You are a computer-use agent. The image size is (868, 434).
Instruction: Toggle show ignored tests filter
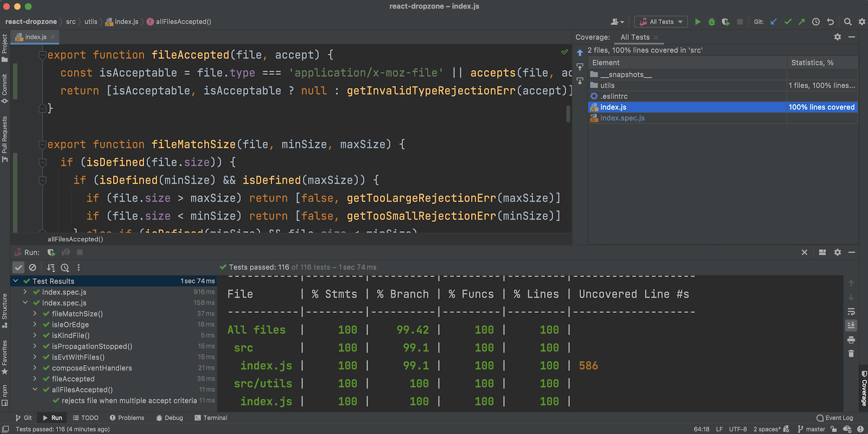33,267
